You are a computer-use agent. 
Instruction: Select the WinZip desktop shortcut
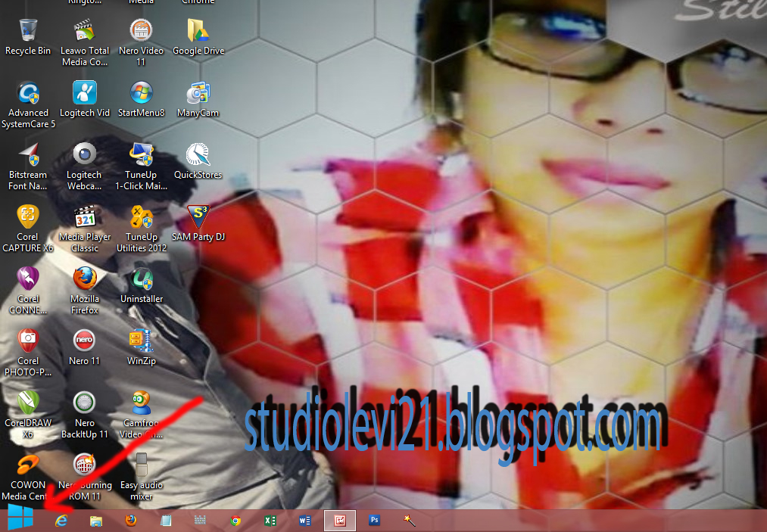coord(142,347)
